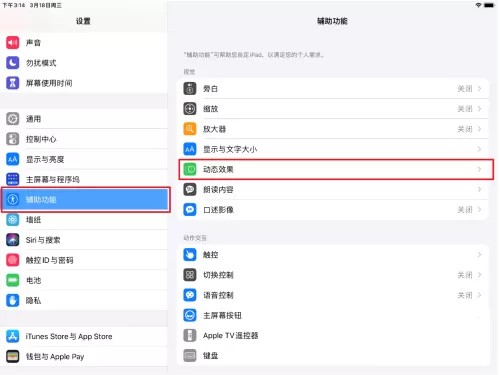The width and height of the screenshot is (500, 375).
Task: Tap the 声音 speaker icon
Action: coord(13,43)
